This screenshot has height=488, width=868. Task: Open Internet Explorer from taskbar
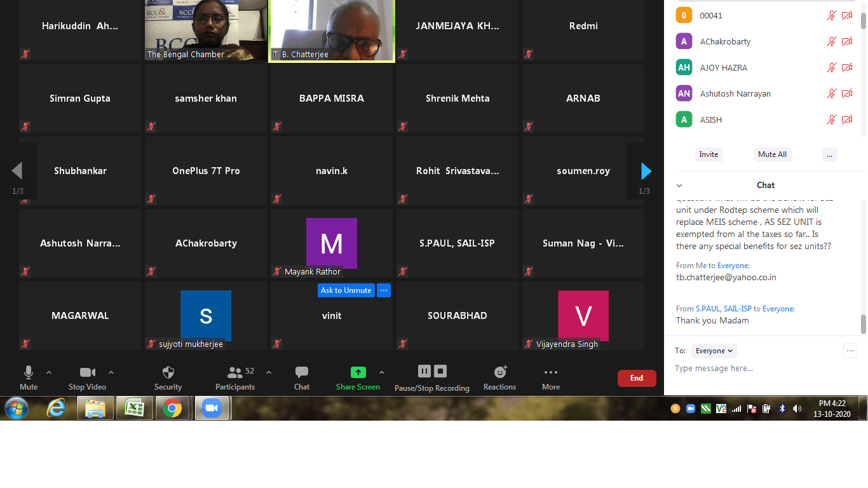coord(56,409)
